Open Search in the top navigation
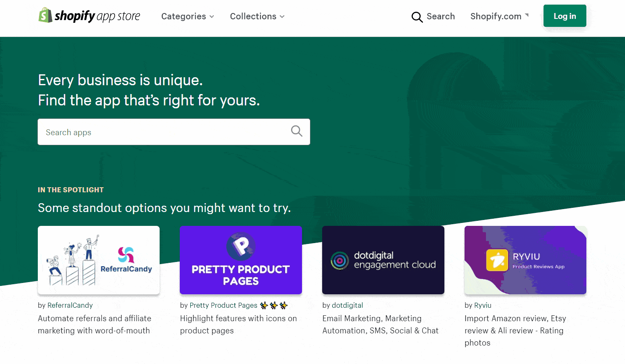 coord(433,16)
